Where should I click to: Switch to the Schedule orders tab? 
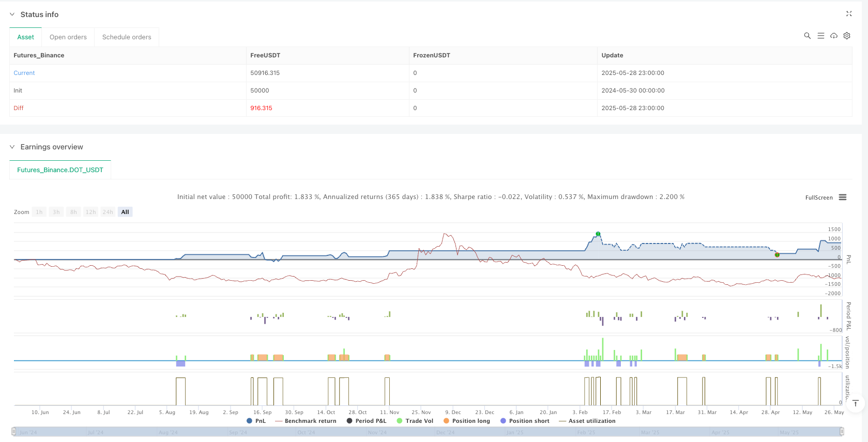tap(127, 37)
